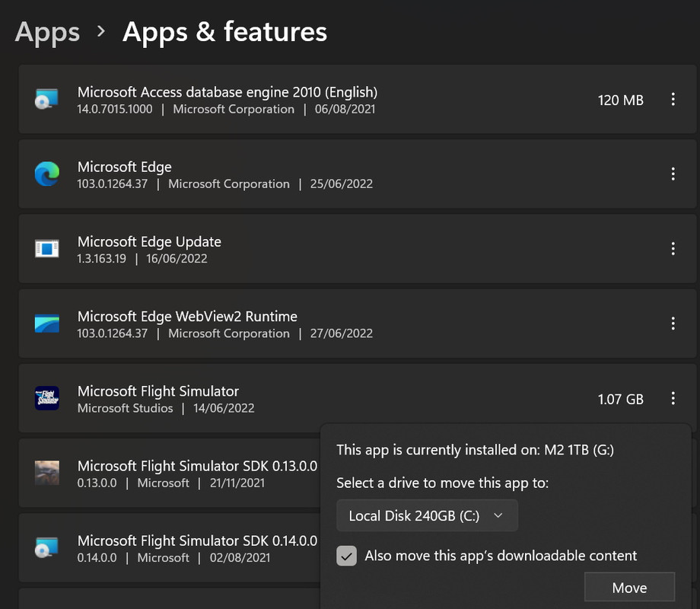Go back to Apps breadcrumb
Screen dimensions: 700x609
[47, 32]
